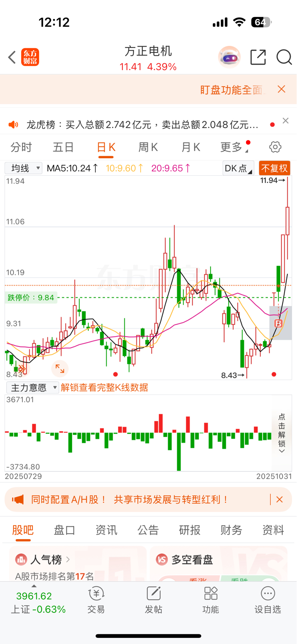Tap the VS icon beside 多空看盘
Image resolution: width=297 pixels, height=644 pixels.
[162, 559]
